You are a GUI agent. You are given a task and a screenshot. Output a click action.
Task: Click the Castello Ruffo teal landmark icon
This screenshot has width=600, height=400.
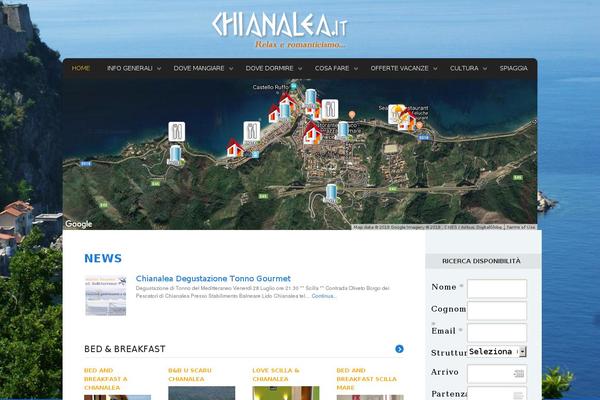pos(293,87)
